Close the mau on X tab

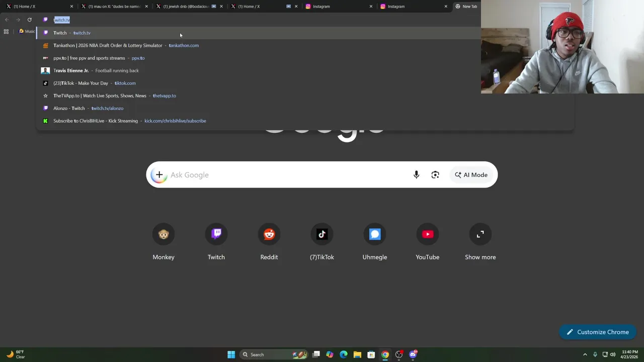pos(146,7)
